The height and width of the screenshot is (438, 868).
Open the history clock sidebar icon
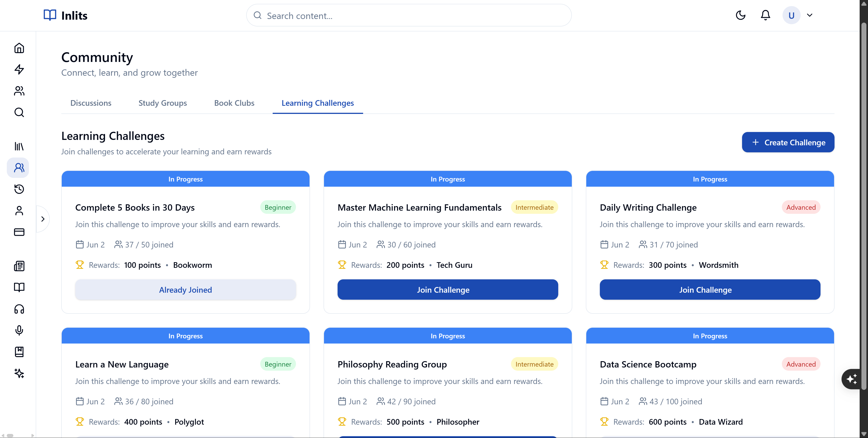pyautogui.click(x=19, y=189)
